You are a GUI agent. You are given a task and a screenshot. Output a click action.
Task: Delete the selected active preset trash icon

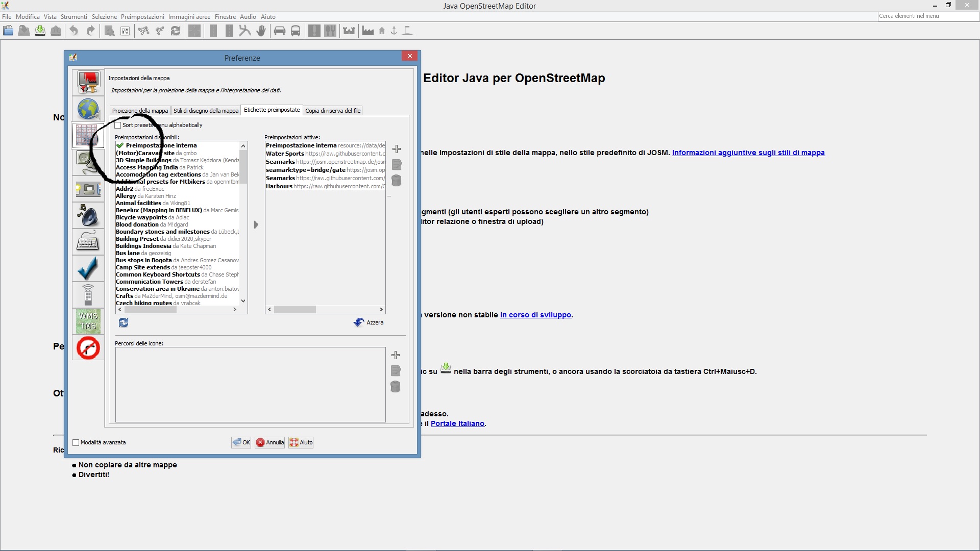tap(397, 181)
